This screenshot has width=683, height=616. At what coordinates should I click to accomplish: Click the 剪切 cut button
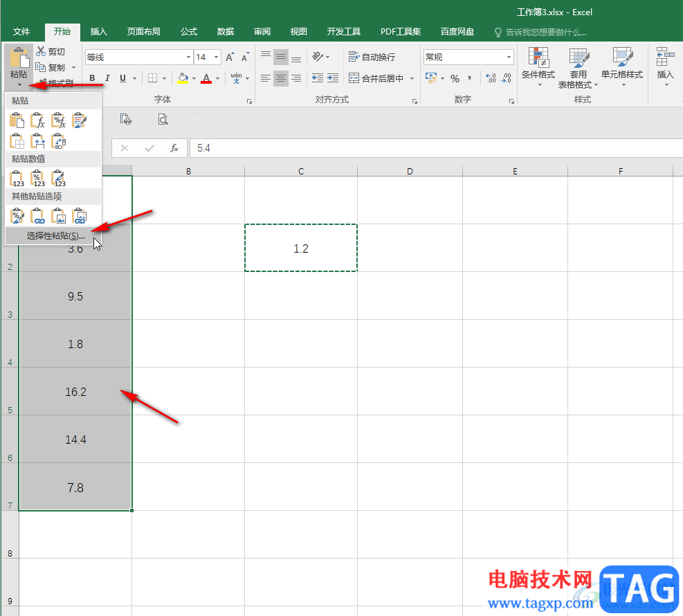click(x=51, y=52)
